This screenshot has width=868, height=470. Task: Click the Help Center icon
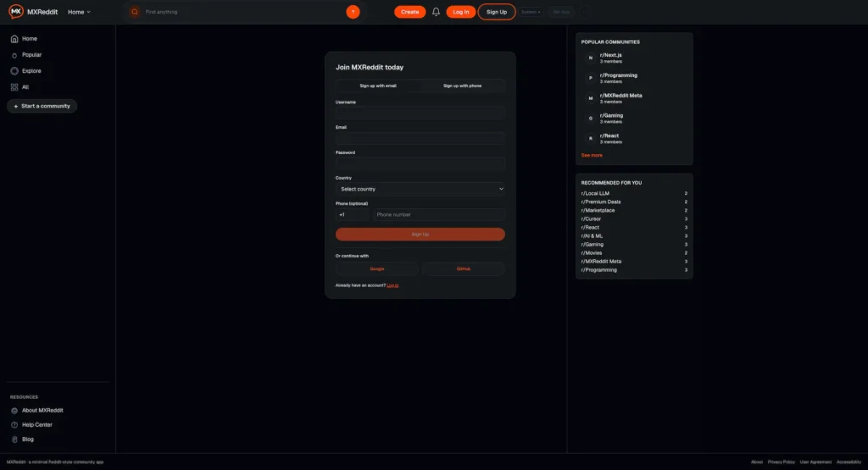14,424
